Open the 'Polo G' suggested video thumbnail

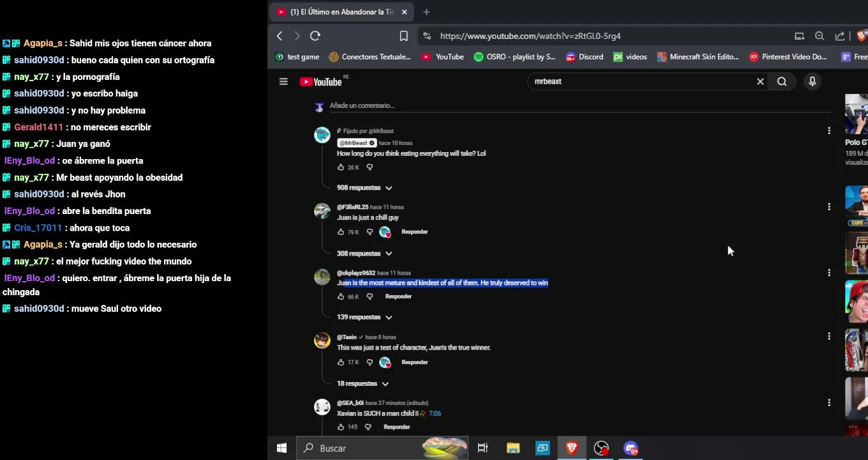[857, 114]
